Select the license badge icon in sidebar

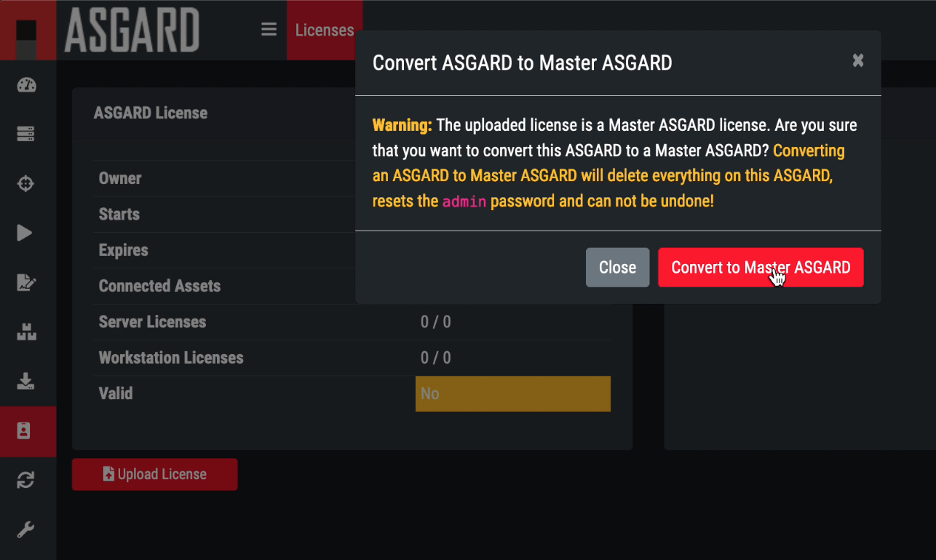click(x=25, y=431)
